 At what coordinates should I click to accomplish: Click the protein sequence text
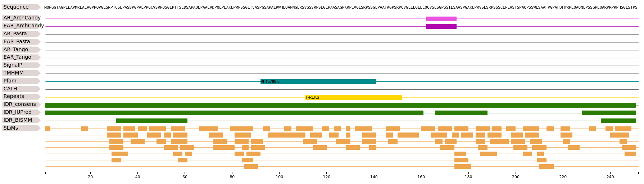(x=341, y=7)
